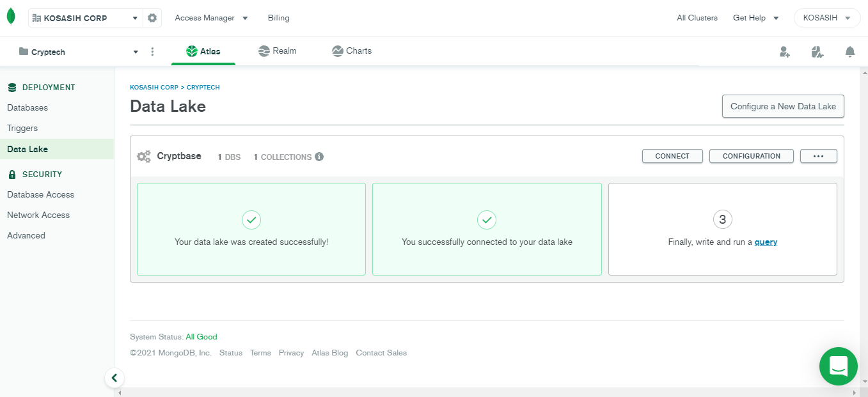Click the Cryptbase gears icon
Image resolution: width=868 pixels, height=397 pixels.
coord(144,157)
